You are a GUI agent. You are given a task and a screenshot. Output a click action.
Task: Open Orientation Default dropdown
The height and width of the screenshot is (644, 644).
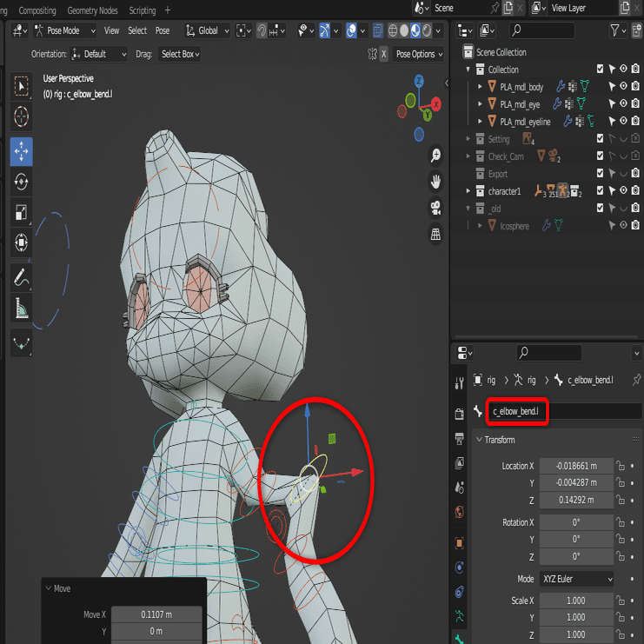(98, 54)
